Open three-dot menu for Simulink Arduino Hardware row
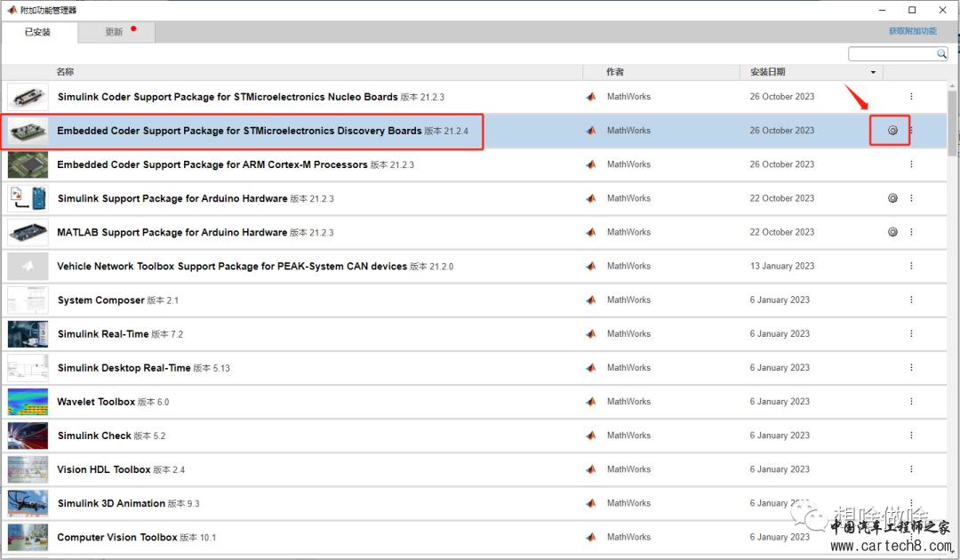Screen dimensions: 960x560 pos(911,198)
